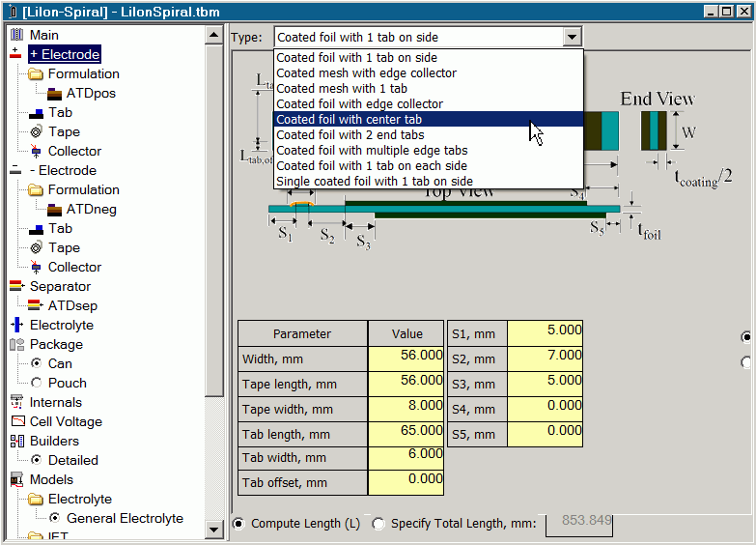Click the Internals icon in tree
756x545 pixels.
click(16, 402)
